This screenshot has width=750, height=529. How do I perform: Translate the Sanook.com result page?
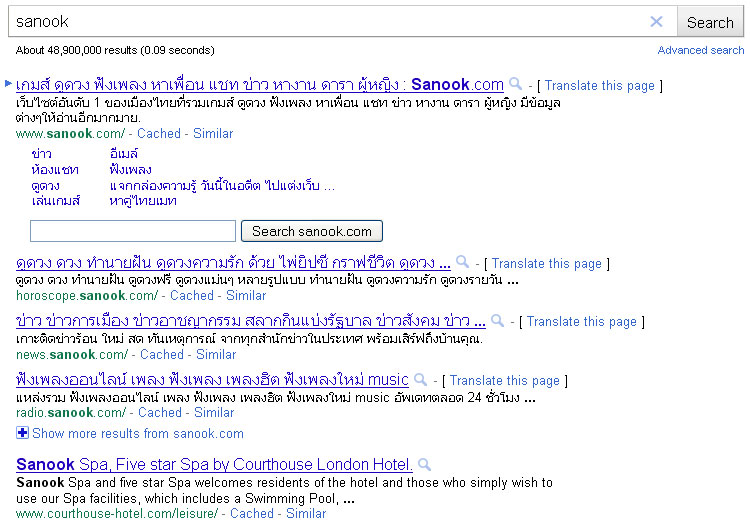click(x=599, y=86)
